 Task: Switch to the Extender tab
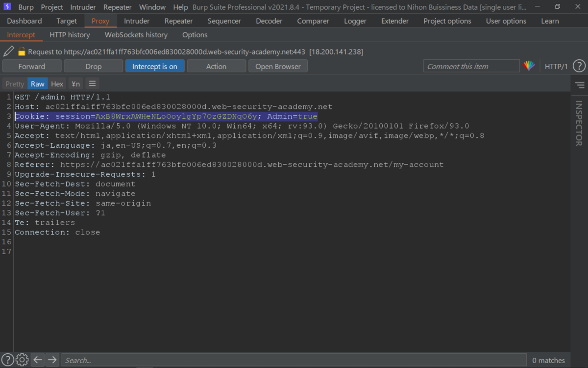click(x=395, y=21)
